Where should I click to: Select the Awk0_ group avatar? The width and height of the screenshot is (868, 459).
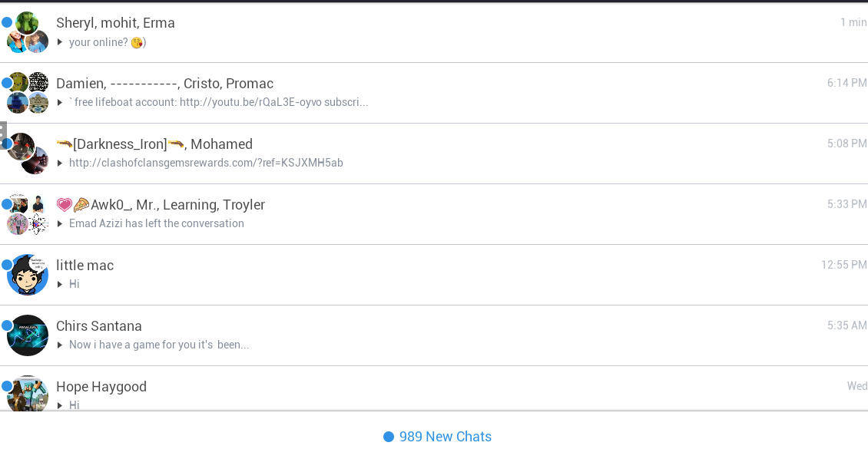pos(28,214)
